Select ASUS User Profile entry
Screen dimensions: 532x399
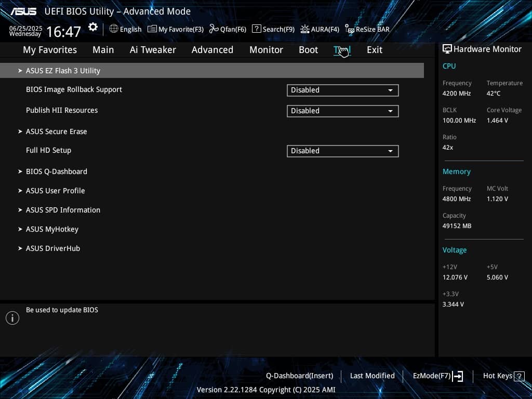55,191
